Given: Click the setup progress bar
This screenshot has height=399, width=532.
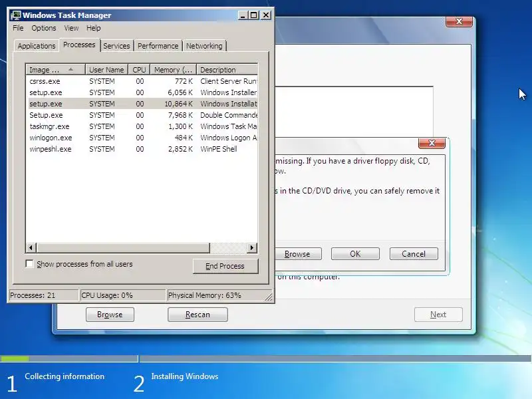Looking at the screenshot, I should 266,358.
